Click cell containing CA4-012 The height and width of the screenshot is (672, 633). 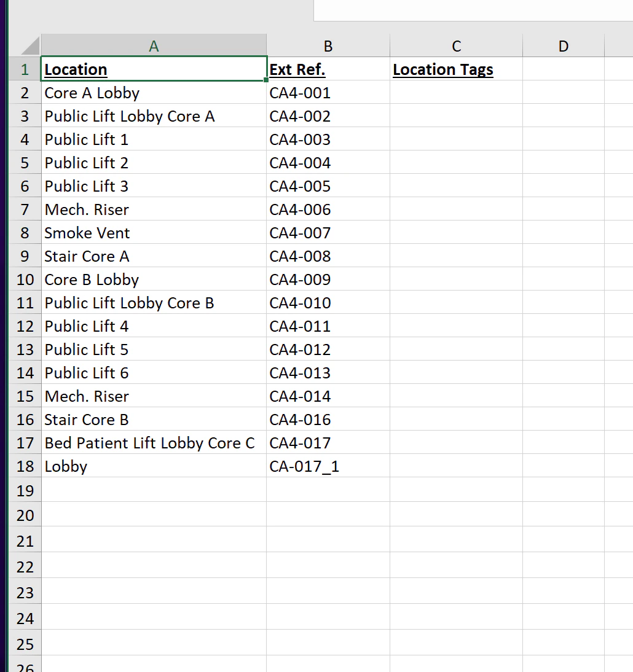point(328,349)
